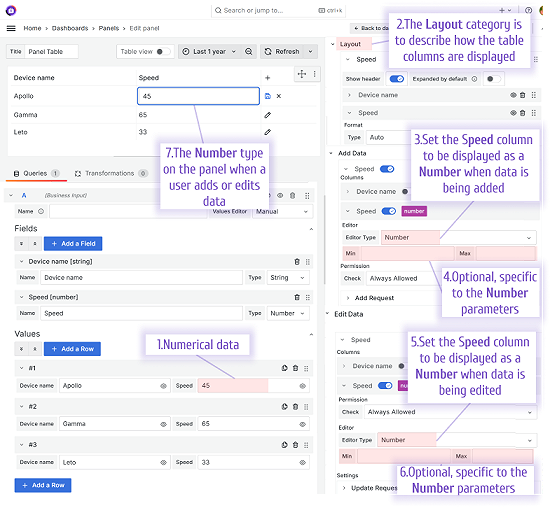The image size is (550, 508).
Task: Toggle the Add Data Speed table switch
Action: pos(387,169)
